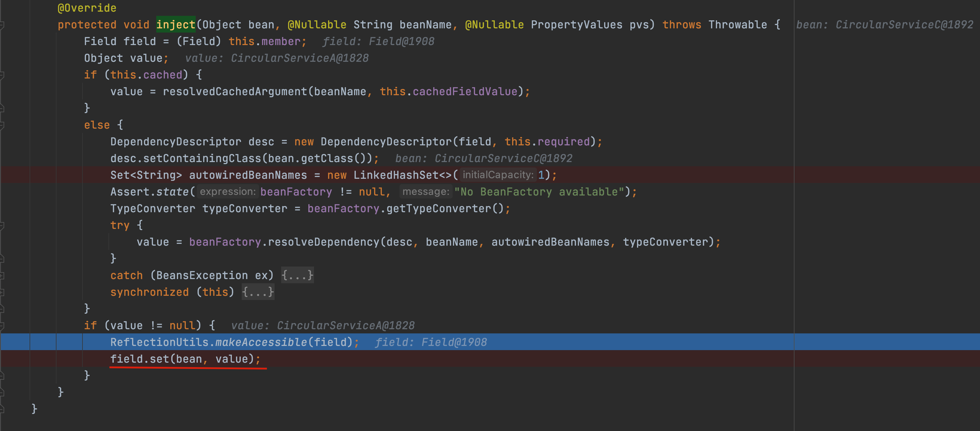The width and height of the screenshot is (980, 431).
Task: Collapse inject method using its gutter fold marker
Action: pyautogui.click(x=2, y=25)
